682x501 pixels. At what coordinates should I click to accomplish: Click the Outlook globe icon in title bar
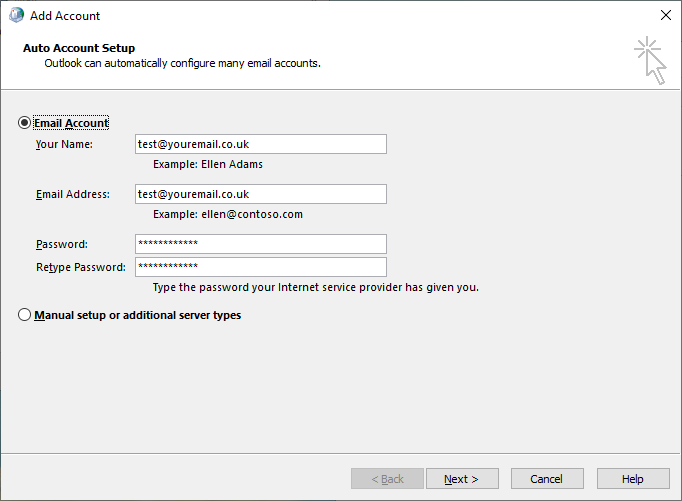click(x=16, y=15)
